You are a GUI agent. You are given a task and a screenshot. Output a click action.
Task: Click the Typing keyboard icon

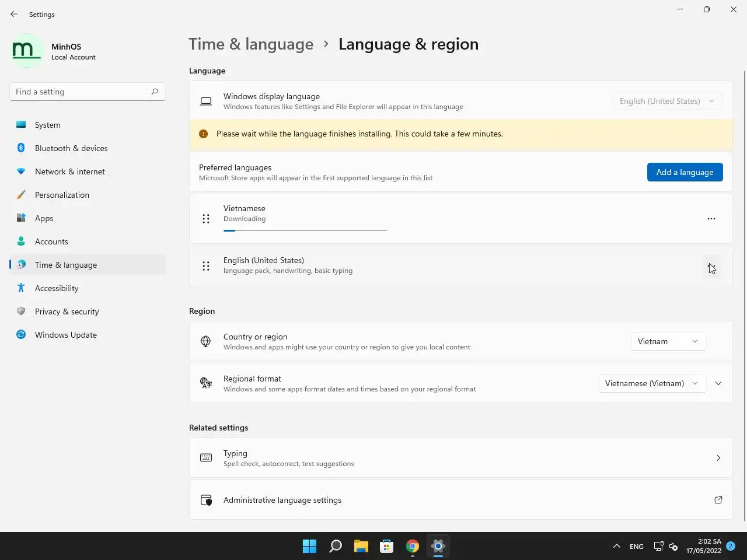pos(206,458)
